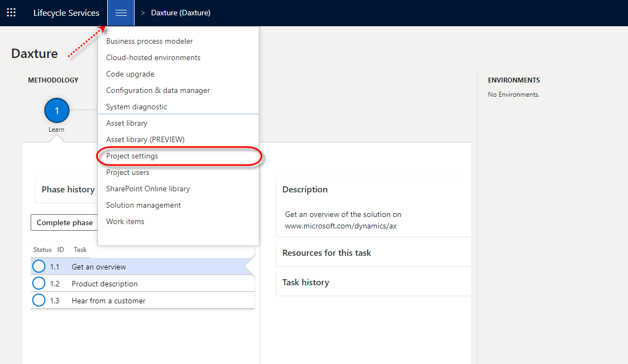Click the Daxture project heading
Screen dimensions: 628x364
click(34, 54)
